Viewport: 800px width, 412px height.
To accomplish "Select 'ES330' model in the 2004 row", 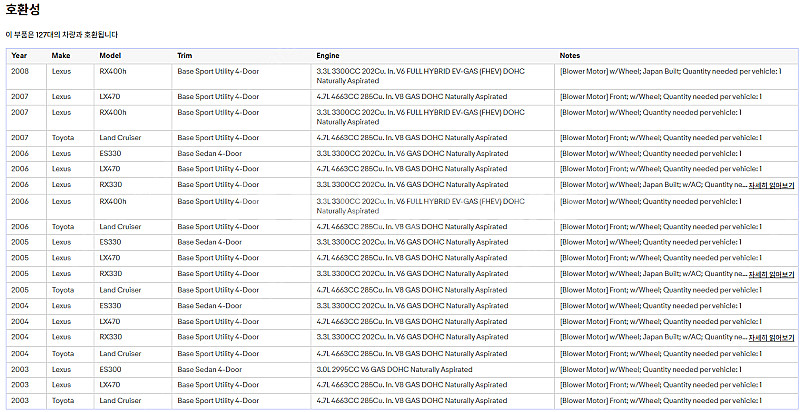I will (x=110, y=306).
